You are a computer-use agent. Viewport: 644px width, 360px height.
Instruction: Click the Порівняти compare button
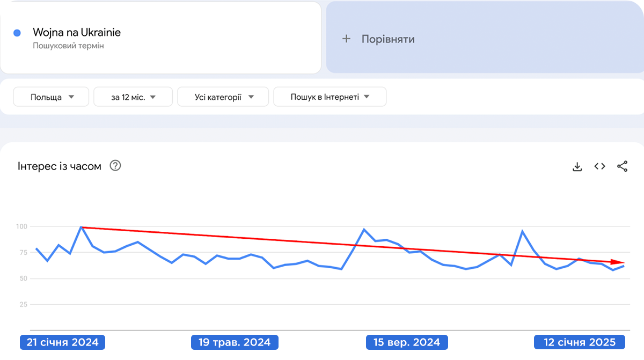(388, 39)
